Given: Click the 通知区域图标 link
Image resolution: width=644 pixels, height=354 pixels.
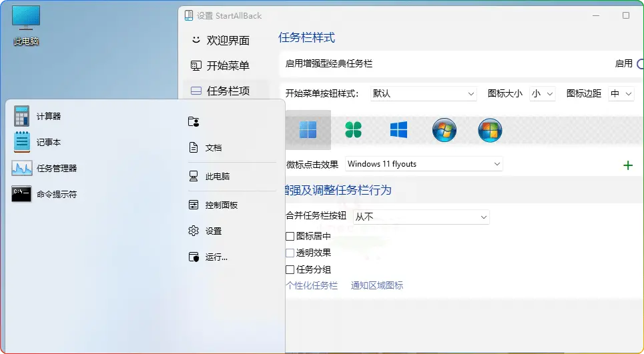Looking at the screenshot, I should [377, 285].
